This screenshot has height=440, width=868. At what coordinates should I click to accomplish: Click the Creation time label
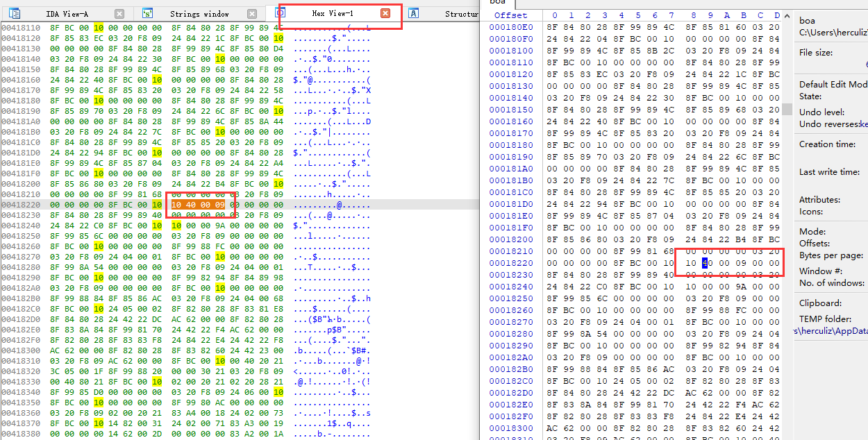828,144
